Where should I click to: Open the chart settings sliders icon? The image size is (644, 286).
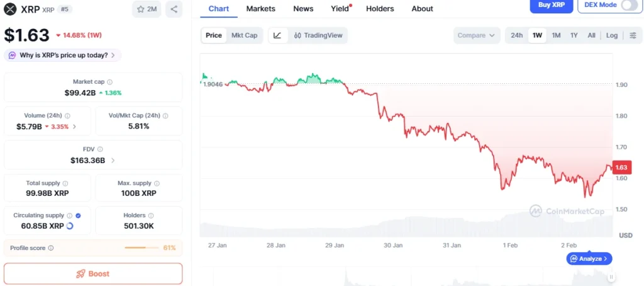point(633,35)
